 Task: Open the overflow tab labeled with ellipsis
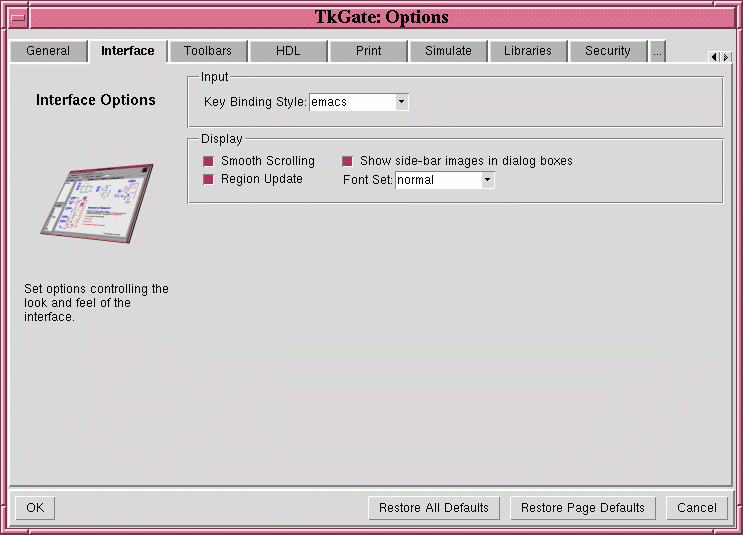(x=657, y=51)
